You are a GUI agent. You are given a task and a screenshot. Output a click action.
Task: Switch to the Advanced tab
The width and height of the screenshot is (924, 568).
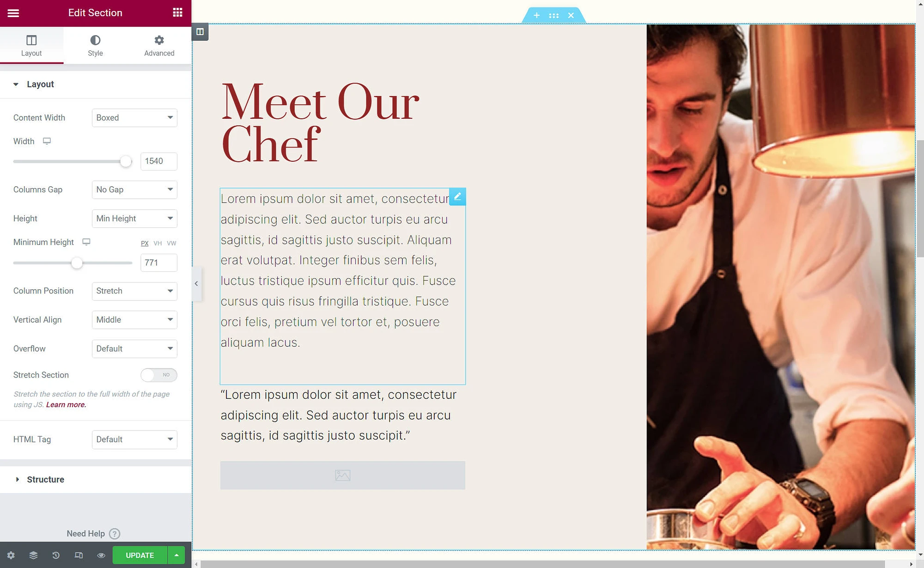pos(158,45)
